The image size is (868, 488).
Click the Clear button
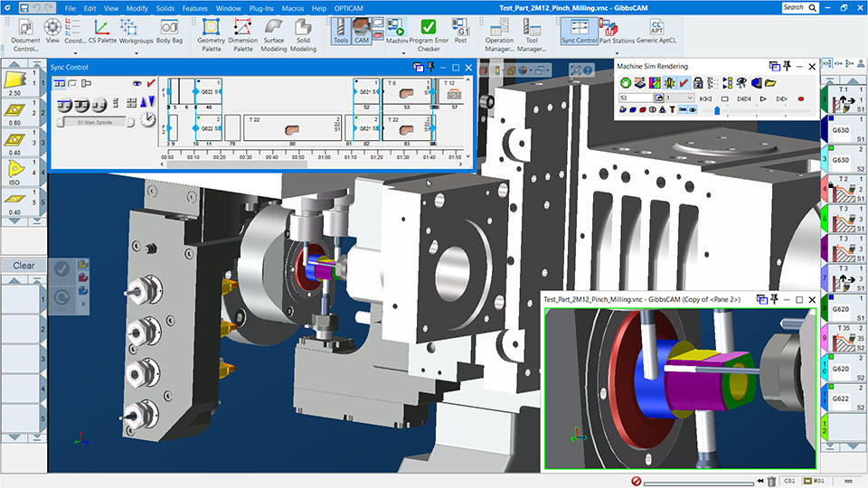24,266
